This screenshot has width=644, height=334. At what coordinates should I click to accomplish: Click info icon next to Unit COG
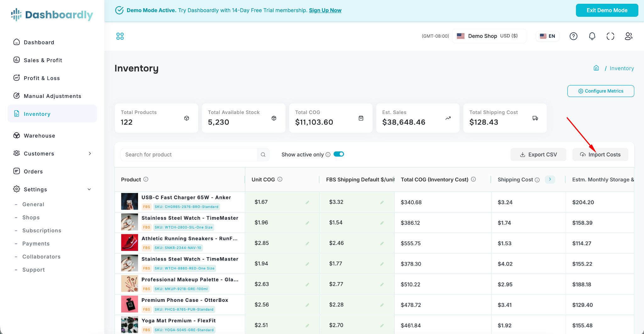coord(280,179)
